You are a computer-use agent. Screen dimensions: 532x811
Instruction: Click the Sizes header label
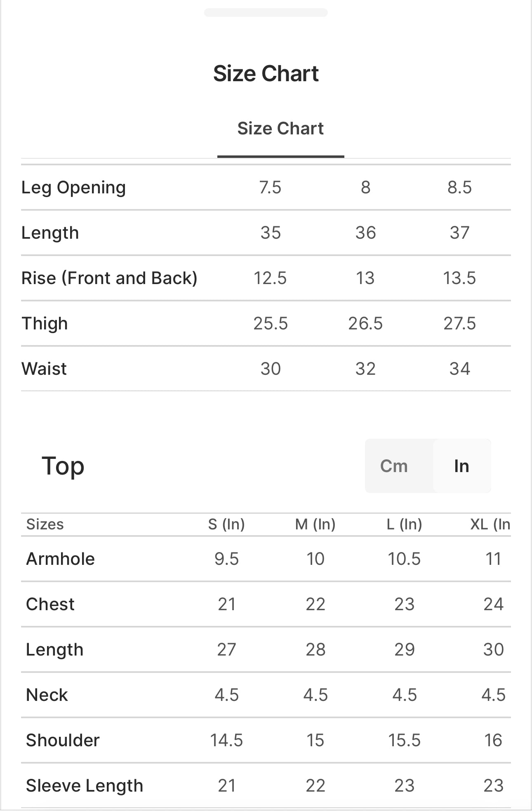45,524
